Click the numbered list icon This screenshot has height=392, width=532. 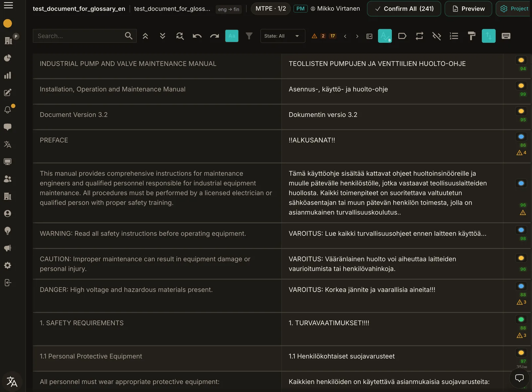[454, 36]
